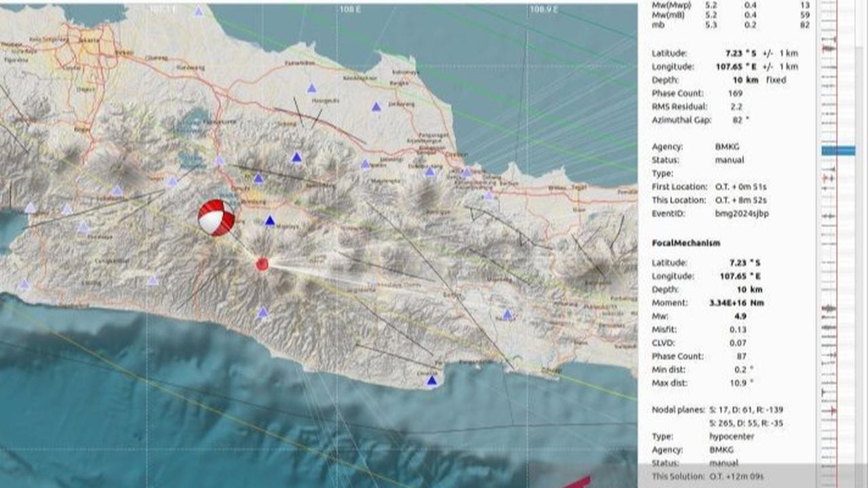The width and height of the screenshot is (868, 488).
Task: Click the CLVD value '0.07'
Action: pyautogui.click(x=738, y=343)
